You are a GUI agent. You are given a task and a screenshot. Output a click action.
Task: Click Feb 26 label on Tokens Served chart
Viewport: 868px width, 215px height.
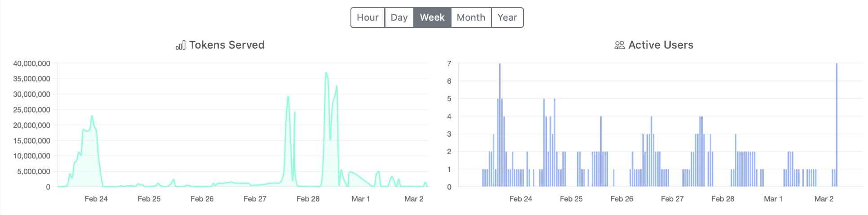202,199
